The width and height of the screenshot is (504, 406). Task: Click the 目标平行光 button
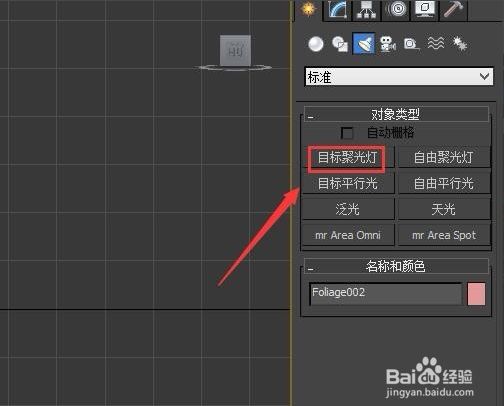tap(347, 183)
